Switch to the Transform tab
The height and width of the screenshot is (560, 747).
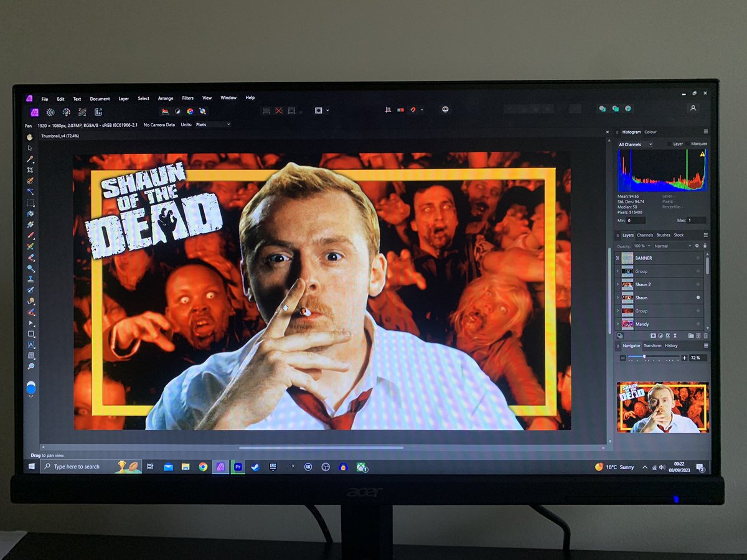(x=652, y=345)
